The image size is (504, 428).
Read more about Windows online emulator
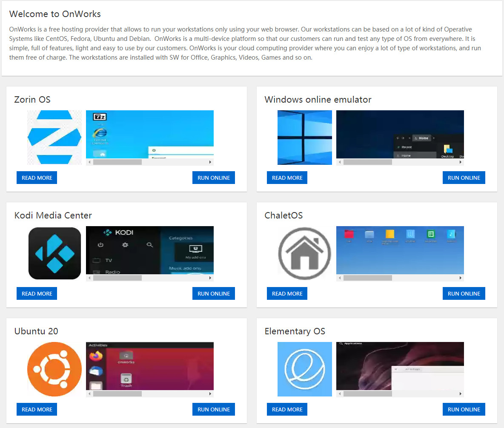287,178
